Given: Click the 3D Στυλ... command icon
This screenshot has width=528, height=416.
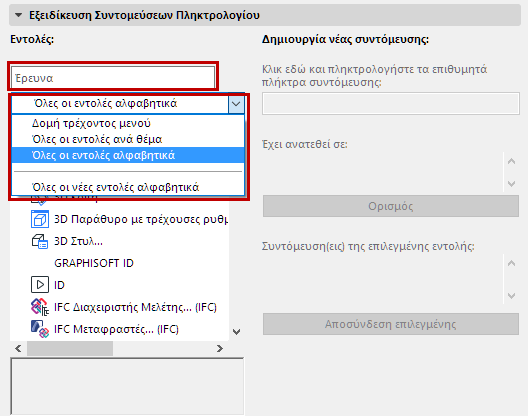Looking at the screenshot, I should (x=40, y=241).
